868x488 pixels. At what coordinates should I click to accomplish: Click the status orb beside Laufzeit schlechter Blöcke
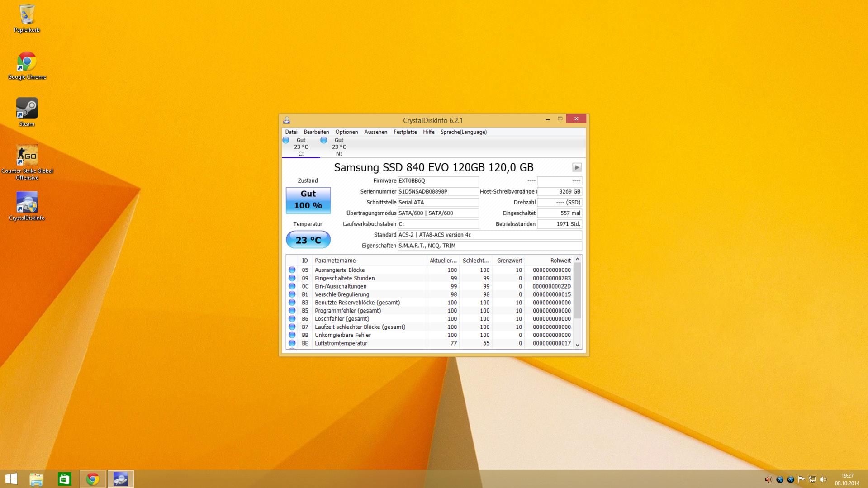pos(292,327)
